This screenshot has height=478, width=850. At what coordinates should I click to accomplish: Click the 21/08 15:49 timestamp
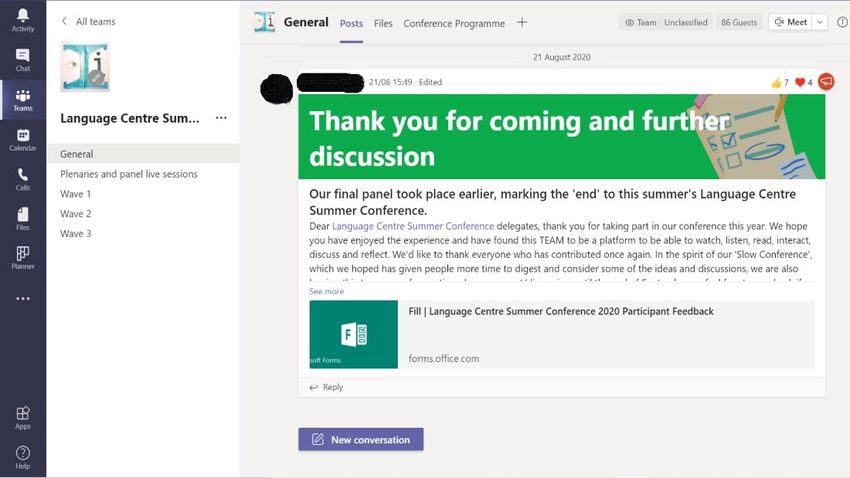390,82
